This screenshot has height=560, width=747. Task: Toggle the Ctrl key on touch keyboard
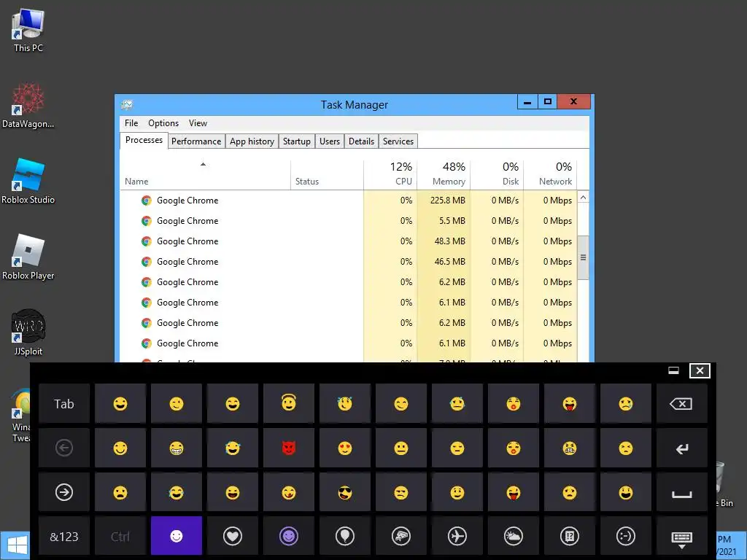[x=120, y=536]
